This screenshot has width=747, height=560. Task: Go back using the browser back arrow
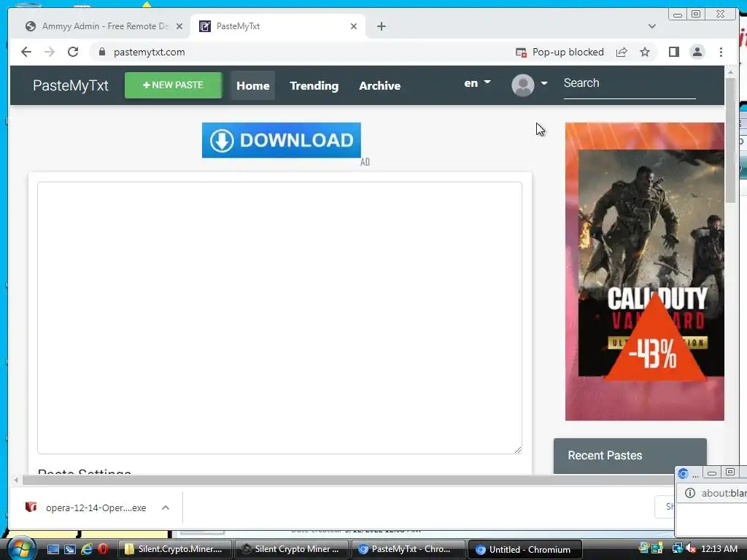[26, 52]
